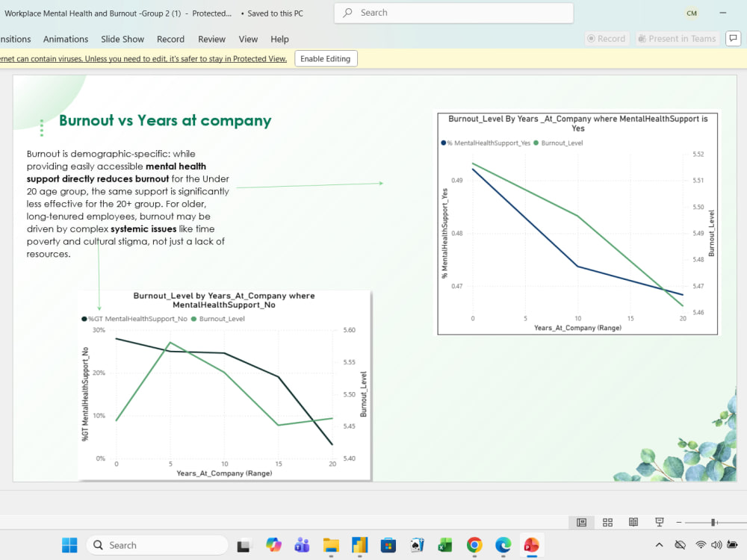Open Microsoft Edge from taskbar
The width and height of the screenshot is (747, 560).
pos(503,545)
